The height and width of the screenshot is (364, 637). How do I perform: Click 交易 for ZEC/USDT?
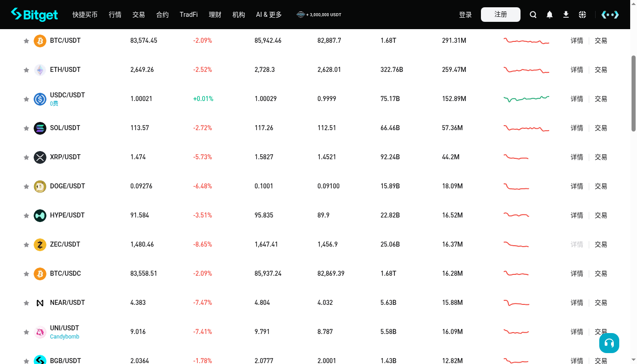(x=601, y=244)
